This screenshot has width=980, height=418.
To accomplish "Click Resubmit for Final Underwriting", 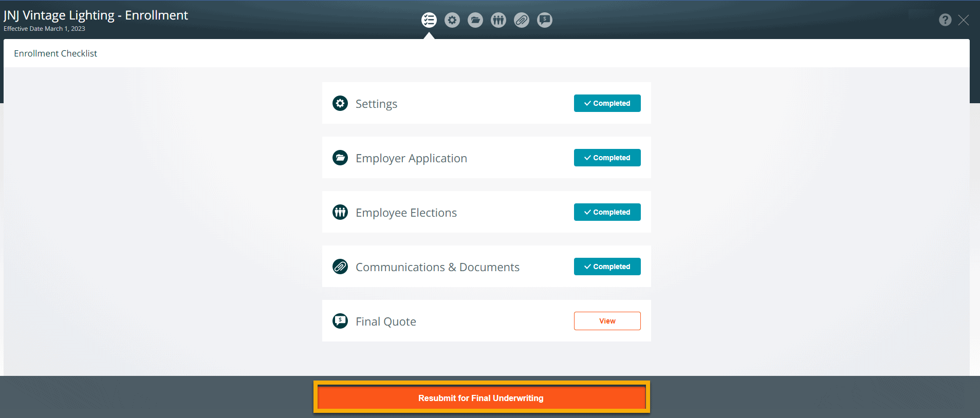I will (x=482, y=397).
